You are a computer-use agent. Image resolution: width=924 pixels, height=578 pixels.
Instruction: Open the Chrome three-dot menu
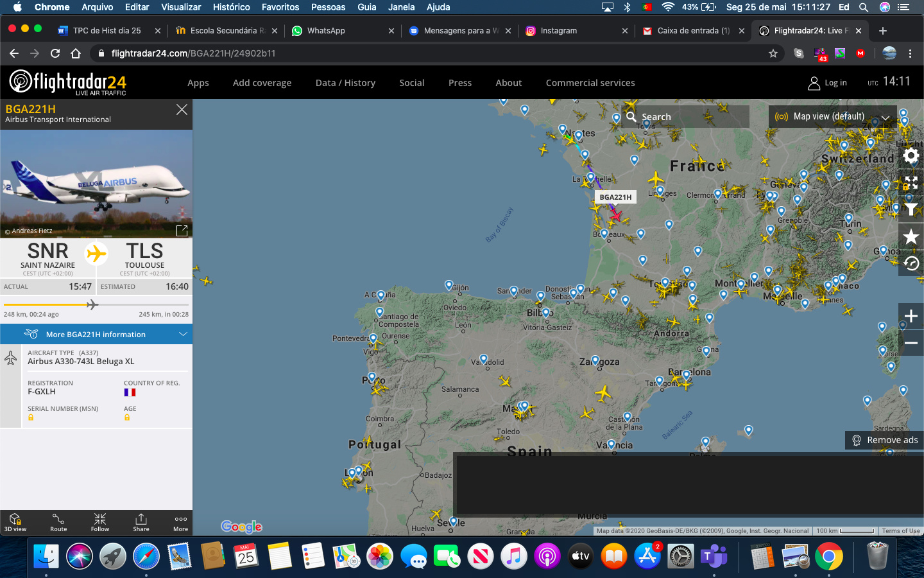point(910,53)
